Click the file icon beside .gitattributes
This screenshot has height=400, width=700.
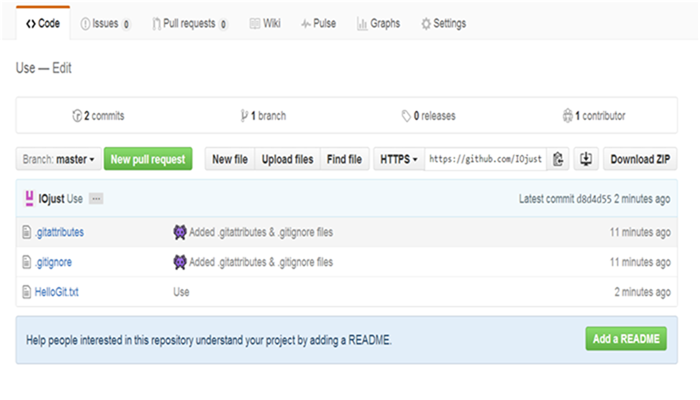[x=27, y=232]
